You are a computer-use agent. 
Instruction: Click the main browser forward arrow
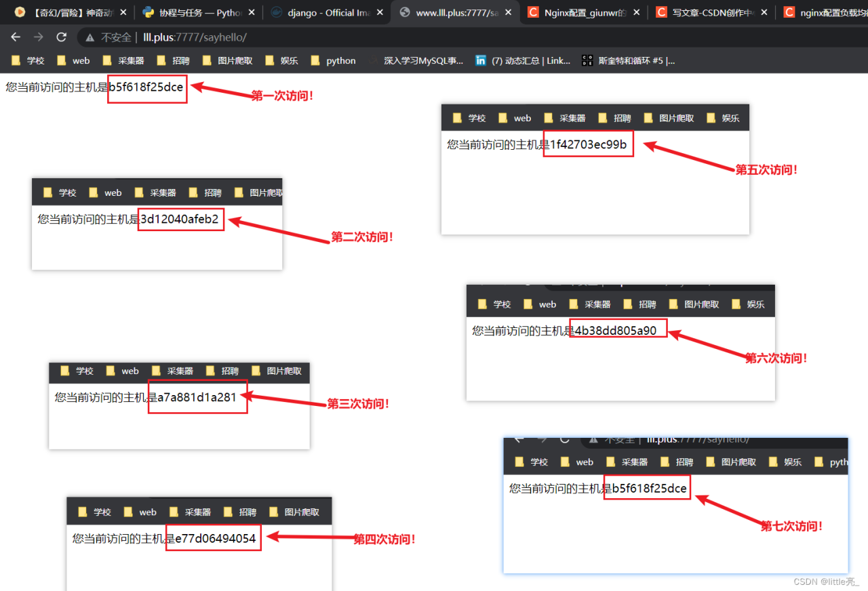click(x=38, y=37)
